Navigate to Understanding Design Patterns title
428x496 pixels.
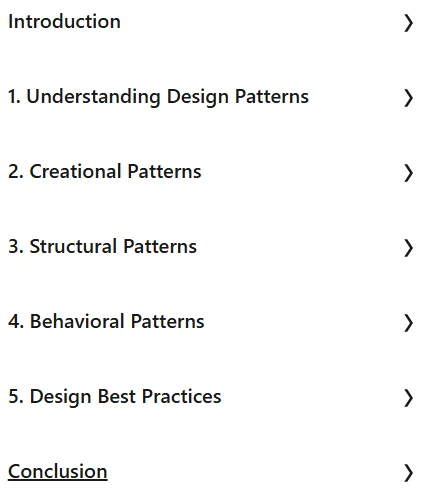pyautogui.click(x=168, y=97)
